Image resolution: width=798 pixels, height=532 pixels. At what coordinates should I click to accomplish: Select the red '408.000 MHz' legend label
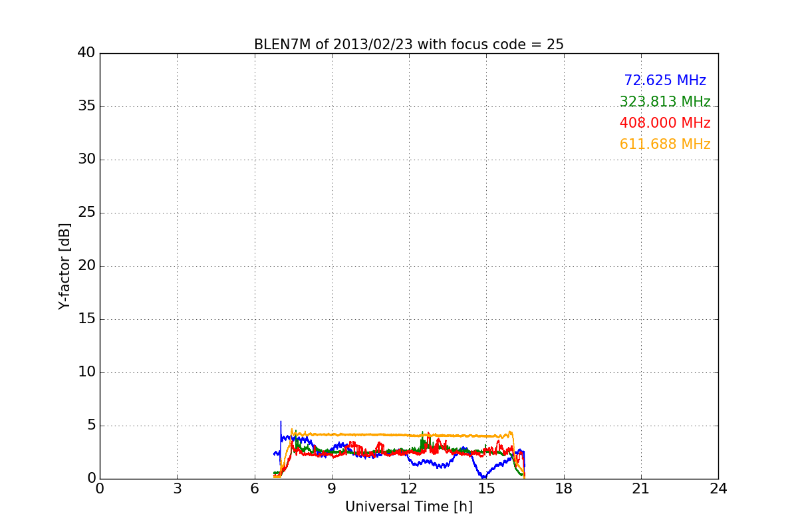click(665, 123)
